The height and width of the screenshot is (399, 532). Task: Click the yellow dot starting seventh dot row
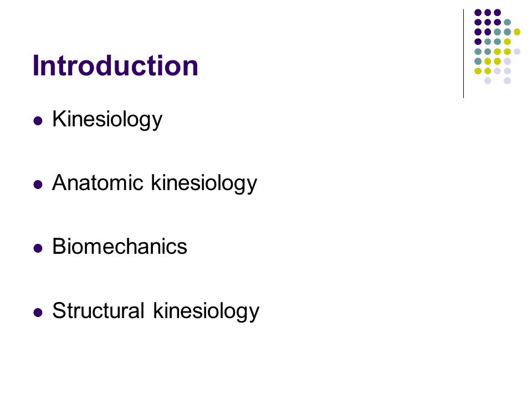click(478, 71)
